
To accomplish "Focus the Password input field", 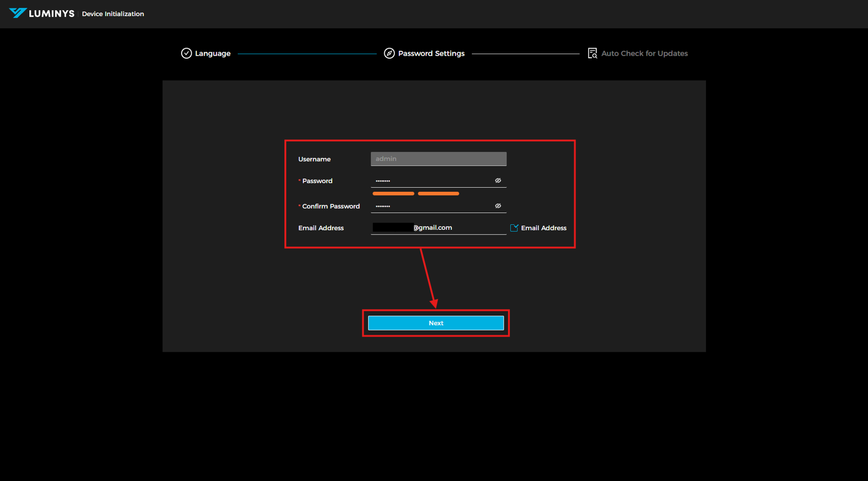I will [431, 181].
